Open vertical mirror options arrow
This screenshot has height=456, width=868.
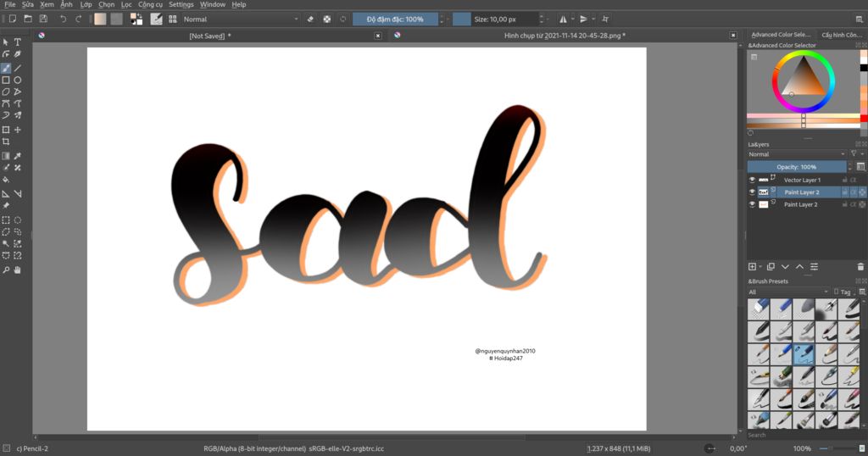[x=593, y=19]
